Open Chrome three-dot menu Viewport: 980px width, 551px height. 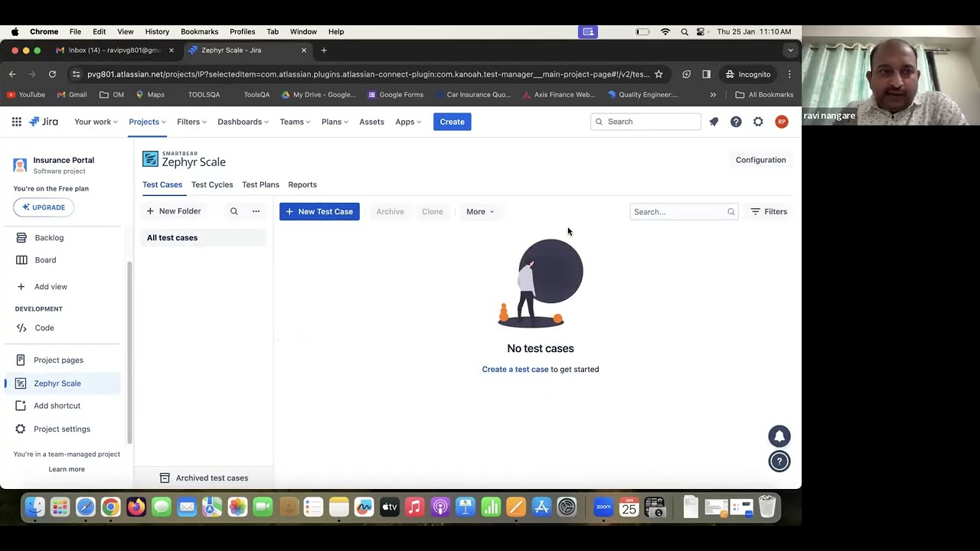tap(789, 74)
